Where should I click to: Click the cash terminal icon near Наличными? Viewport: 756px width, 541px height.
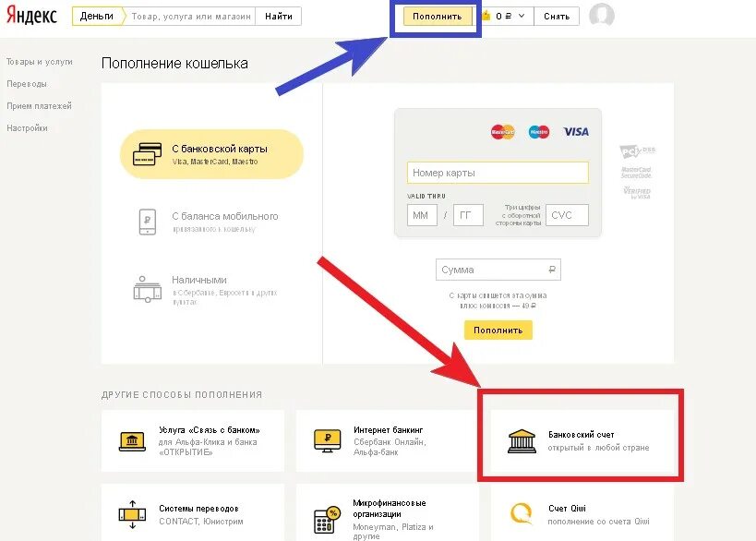tap(147, 289)
